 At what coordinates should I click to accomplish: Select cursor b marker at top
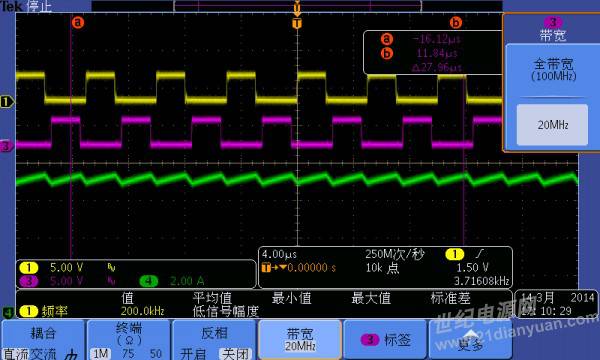click(456, 23)
